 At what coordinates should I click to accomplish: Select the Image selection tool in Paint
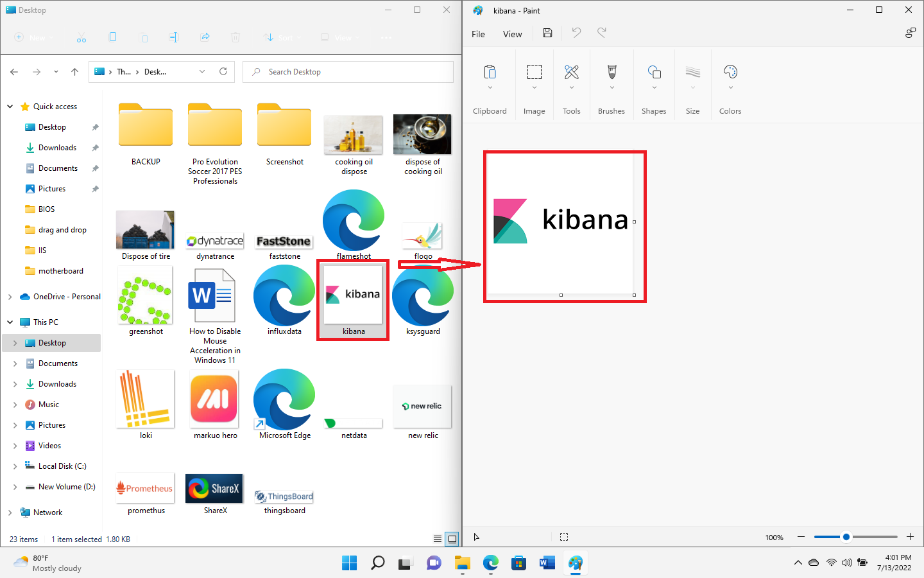tap(535, 71)
